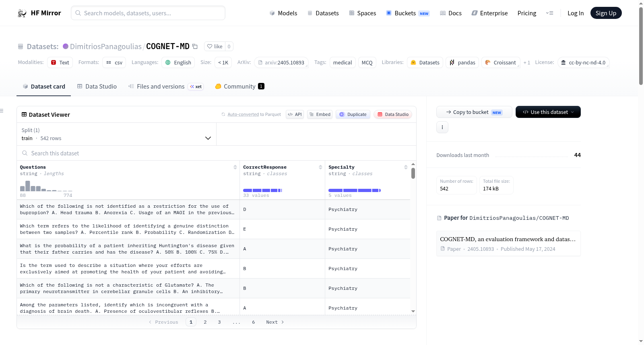The image size is (644, 345).
Task: Open the Spaces navigation item
Action: (362, 13)
